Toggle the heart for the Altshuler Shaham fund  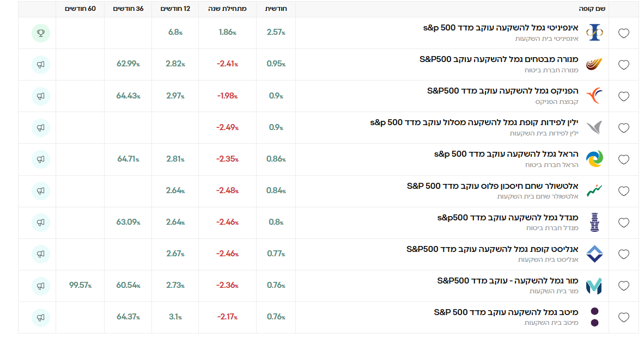tap(624, 191)
